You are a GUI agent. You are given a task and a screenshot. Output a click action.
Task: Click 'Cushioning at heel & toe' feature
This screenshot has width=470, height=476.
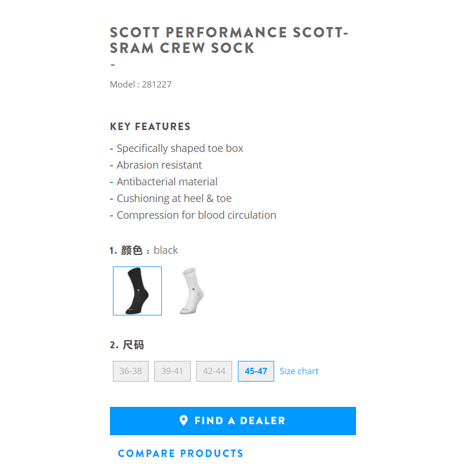(x=174, y=199)
